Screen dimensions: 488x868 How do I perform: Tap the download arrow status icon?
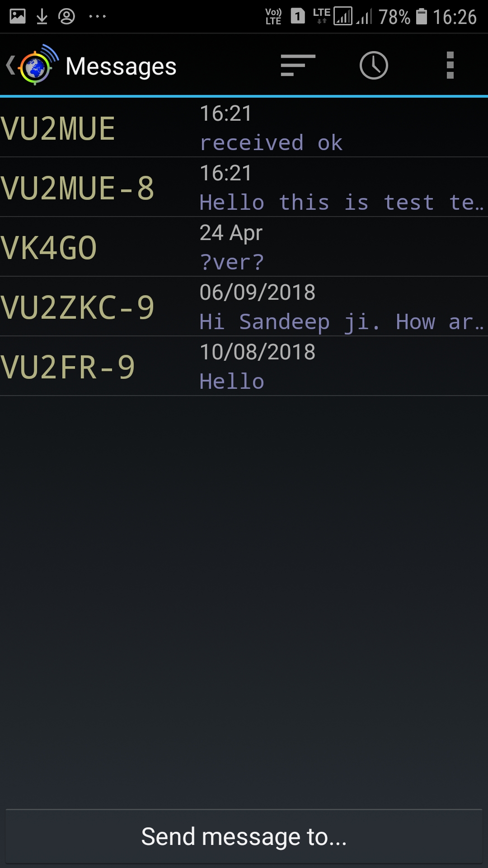click(x=42, y=17)
